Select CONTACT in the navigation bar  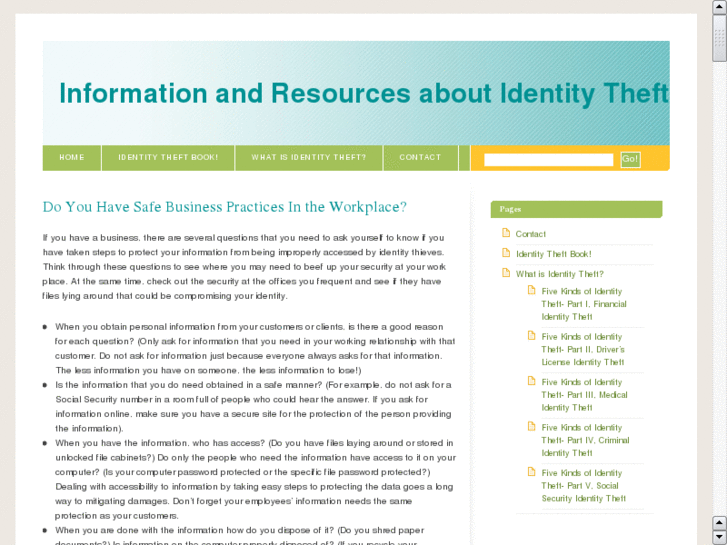pos(421,158)
